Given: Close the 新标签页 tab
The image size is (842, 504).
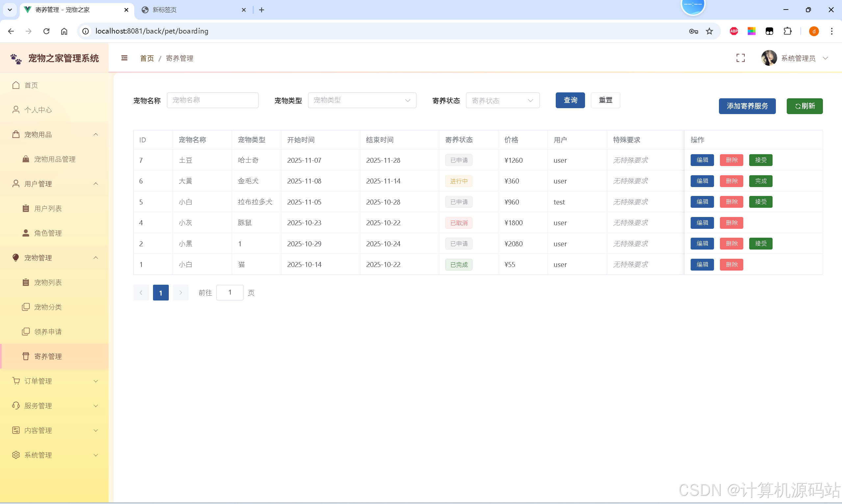Looking at the screenshot, I should click(243, 10).
